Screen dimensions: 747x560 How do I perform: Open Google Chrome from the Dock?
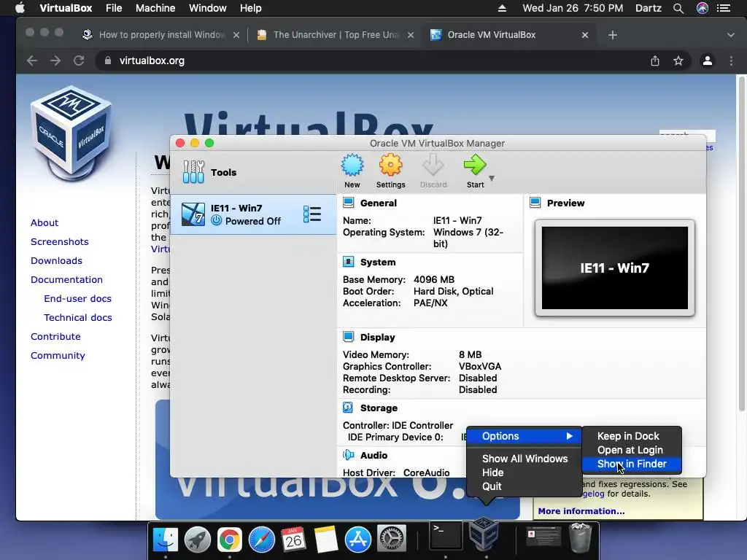(x=229, y=540)
